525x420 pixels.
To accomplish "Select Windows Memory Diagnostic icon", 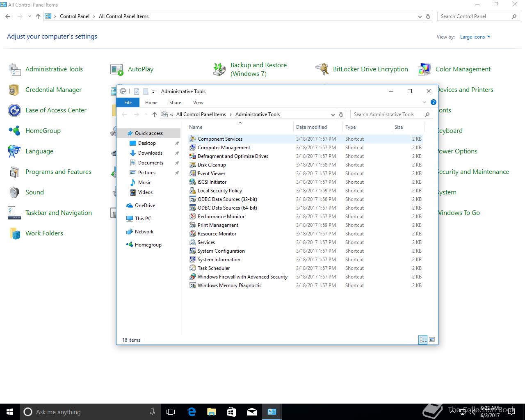I will point(192,285).
